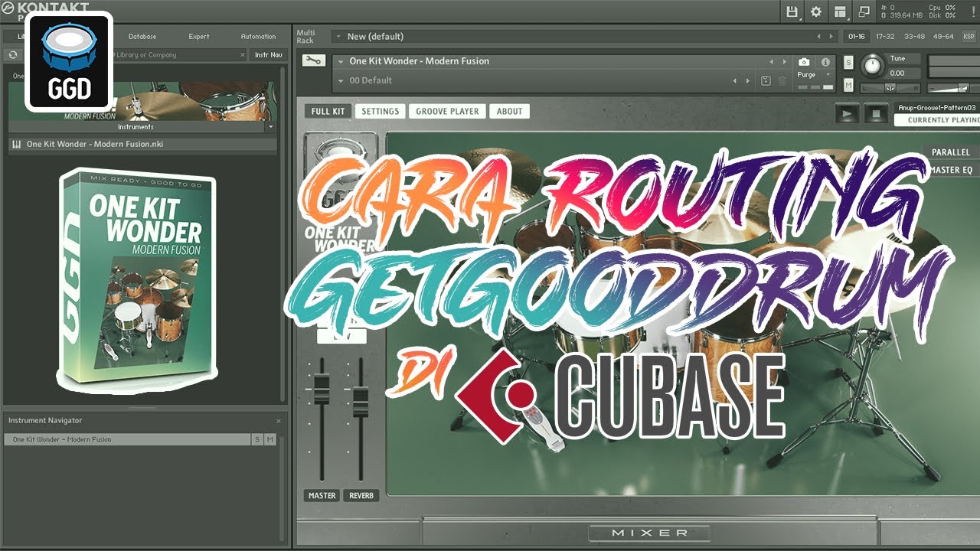The width and height of the screenshot is (980, 551).
Task: Clear the library search field X
Action: tap(243, 55)
